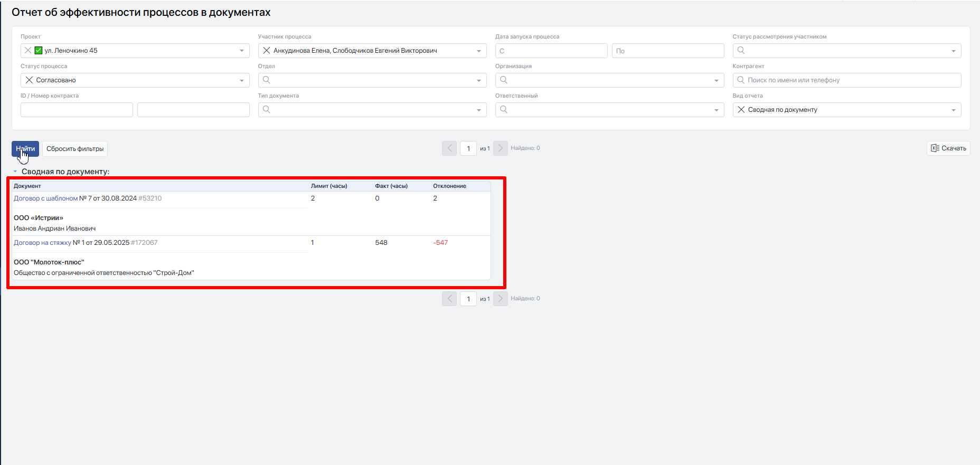Click the start date field labeled С
The width and height of the screenshot is (980, 465).
(551, 51)
